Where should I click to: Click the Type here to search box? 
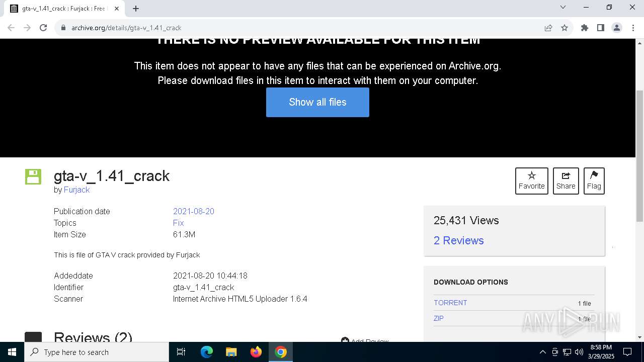point(97,352)
